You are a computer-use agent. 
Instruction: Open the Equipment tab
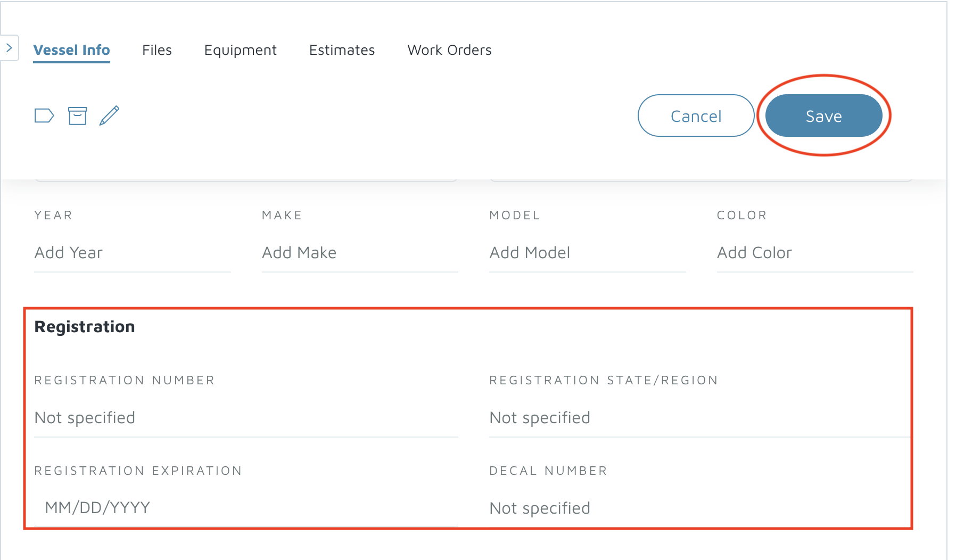click(241, 50)
